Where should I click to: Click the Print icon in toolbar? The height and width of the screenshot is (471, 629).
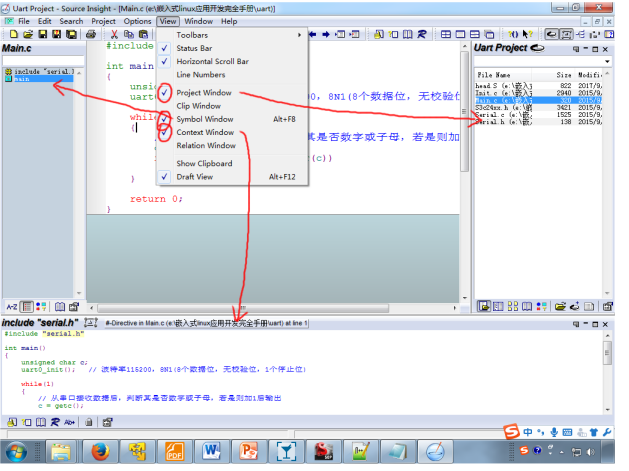[91, 34]
